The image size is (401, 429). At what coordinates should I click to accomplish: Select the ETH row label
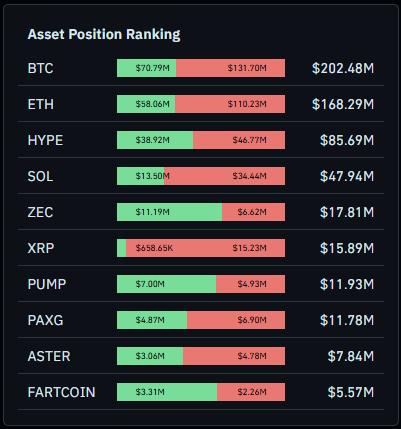tap(41, 104)
